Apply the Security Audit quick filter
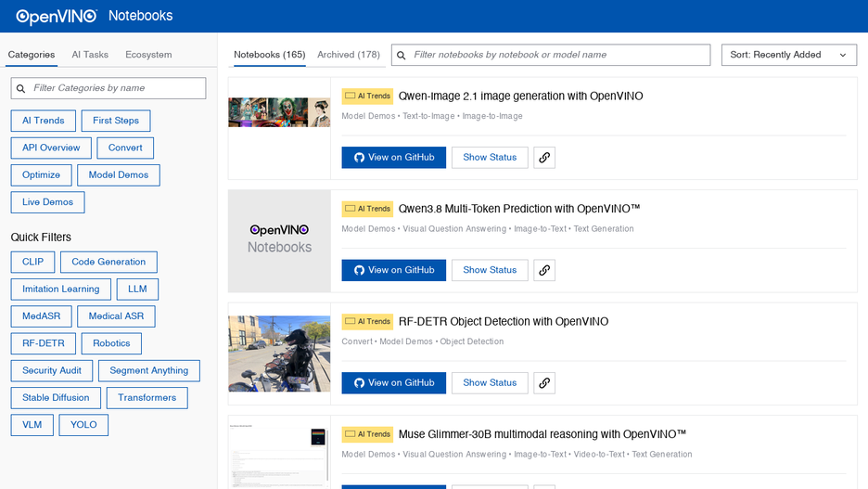 point(52,370)
